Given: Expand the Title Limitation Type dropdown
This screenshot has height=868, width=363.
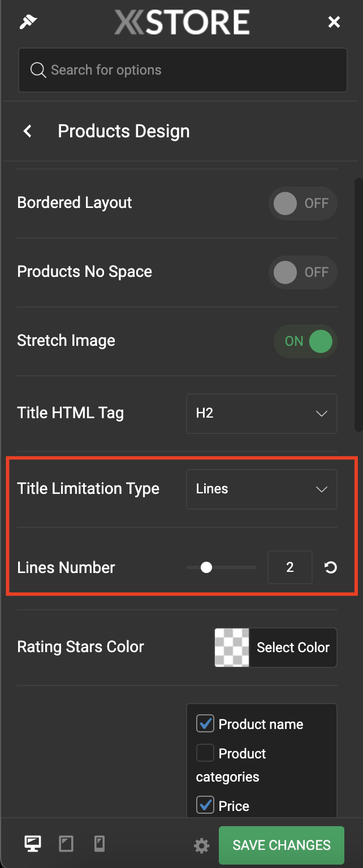Looking at the screenshot, I should point(262,489).
